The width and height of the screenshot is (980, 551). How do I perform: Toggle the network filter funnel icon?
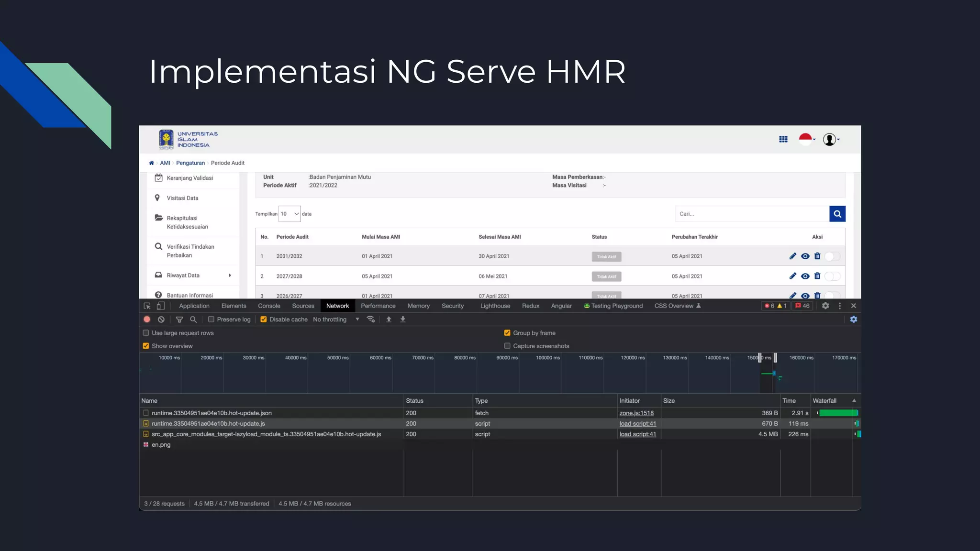point(179,320)
